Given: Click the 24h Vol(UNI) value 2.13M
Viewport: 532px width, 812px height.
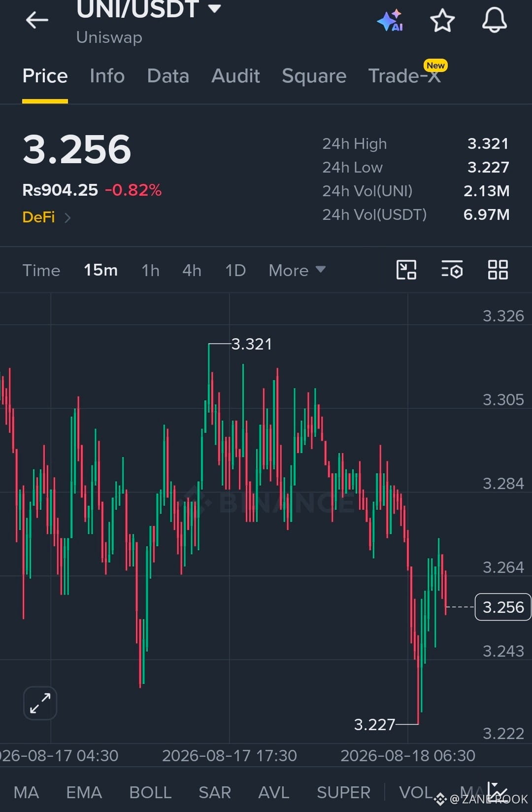Looking at the screenshot, I should pyautogui.click(x=486, y=191).
